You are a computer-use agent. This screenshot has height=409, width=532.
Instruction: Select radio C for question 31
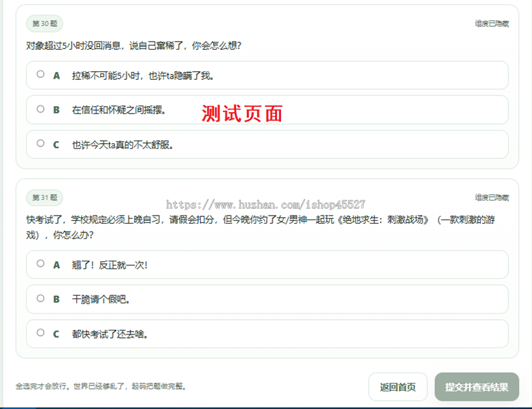point(40,333)
